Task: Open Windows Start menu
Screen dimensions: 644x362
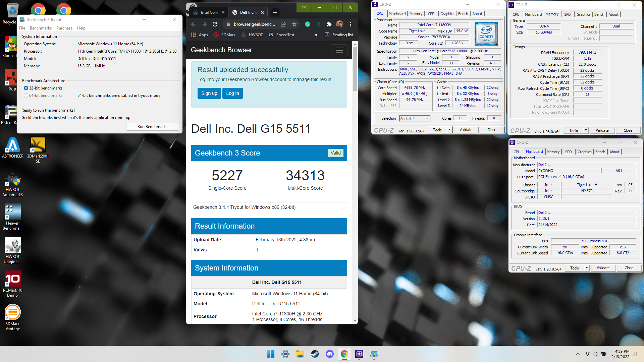Action: coord(270,354)
